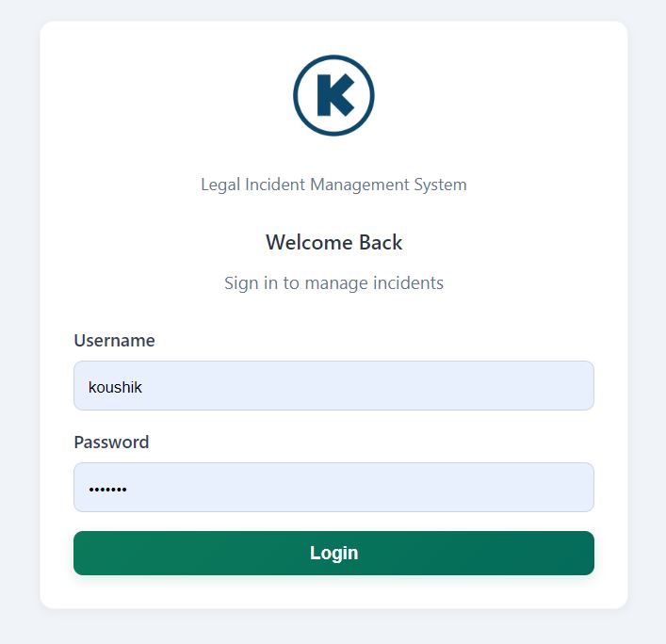This screenshot has height=644, width=666.
Task: Click the "Legal Incident Management System" subtitle
Action: 333,185
